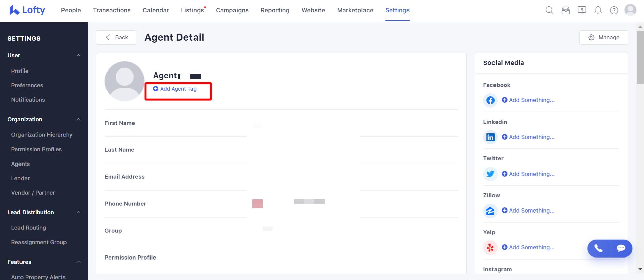This screenshot has width=644, height=280.
Task: Open the People menu
Action: coord(71,10)
